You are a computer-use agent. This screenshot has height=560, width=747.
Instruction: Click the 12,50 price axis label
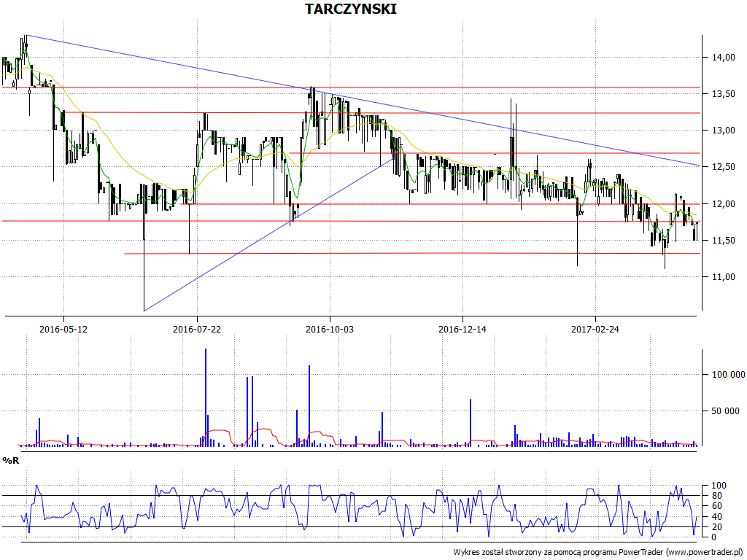coord(723,167)
